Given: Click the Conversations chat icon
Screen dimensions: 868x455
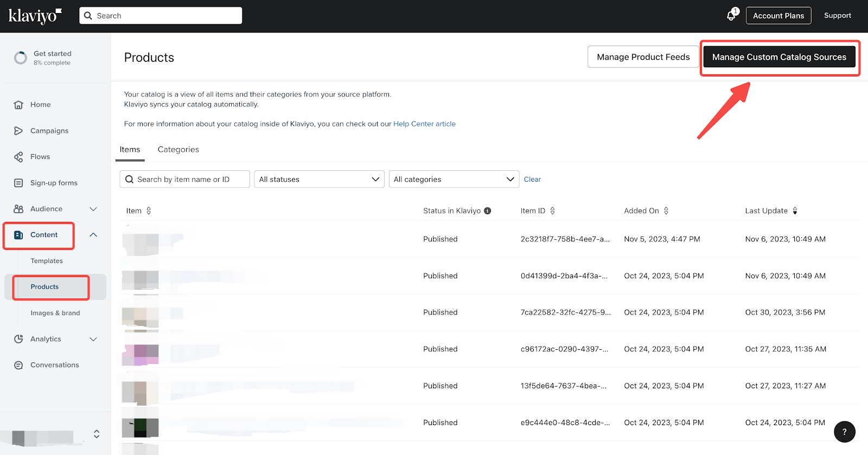Looking at the screenshot, I should click(18, 365).
